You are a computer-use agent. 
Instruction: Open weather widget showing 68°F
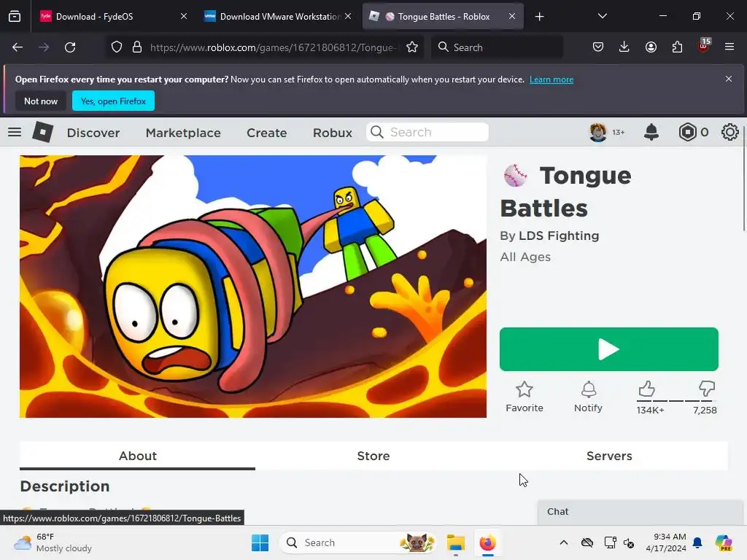[53, 542]
